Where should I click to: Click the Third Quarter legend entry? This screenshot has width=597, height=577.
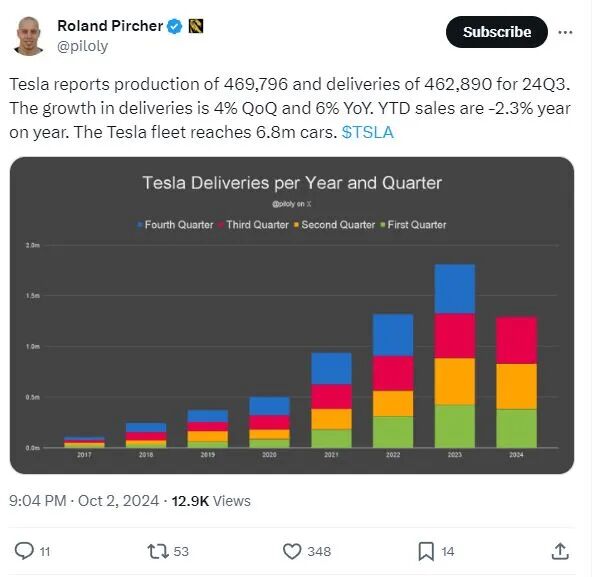tap(254, 225)
